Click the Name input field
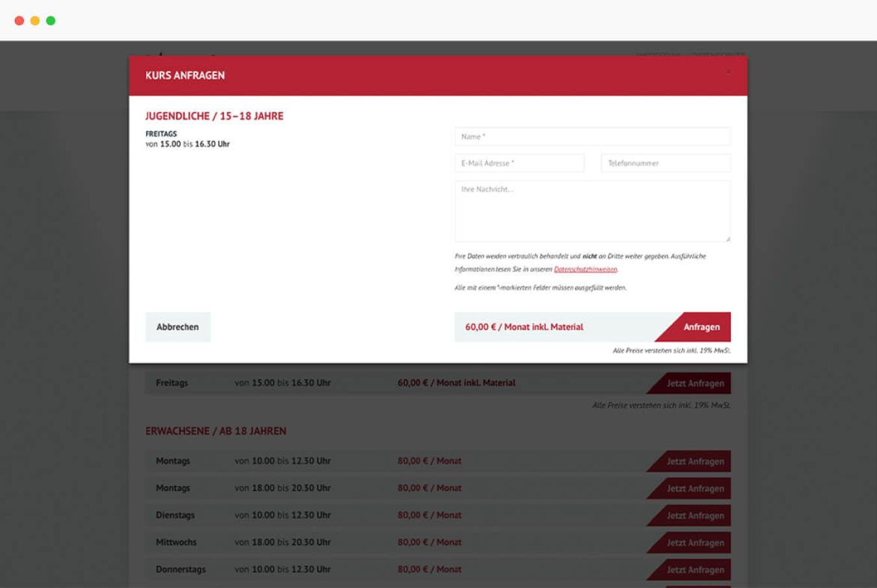 [592, 136]
